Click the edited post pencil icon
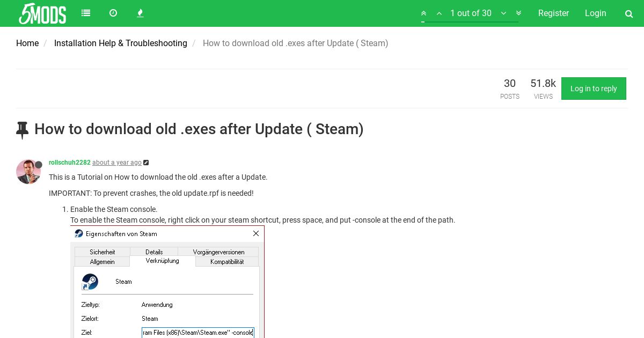644x338 pixels. [146, 163]
